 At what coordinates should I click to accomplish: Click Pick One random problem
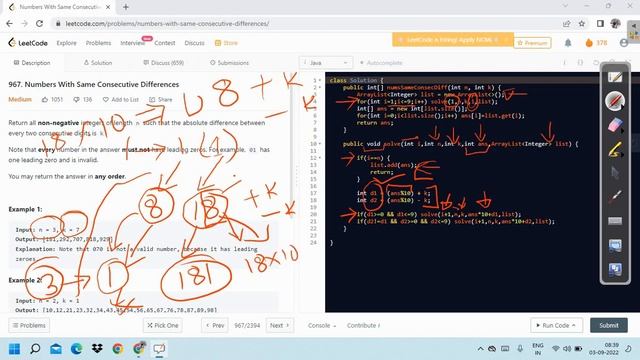[x=163, y=325]
